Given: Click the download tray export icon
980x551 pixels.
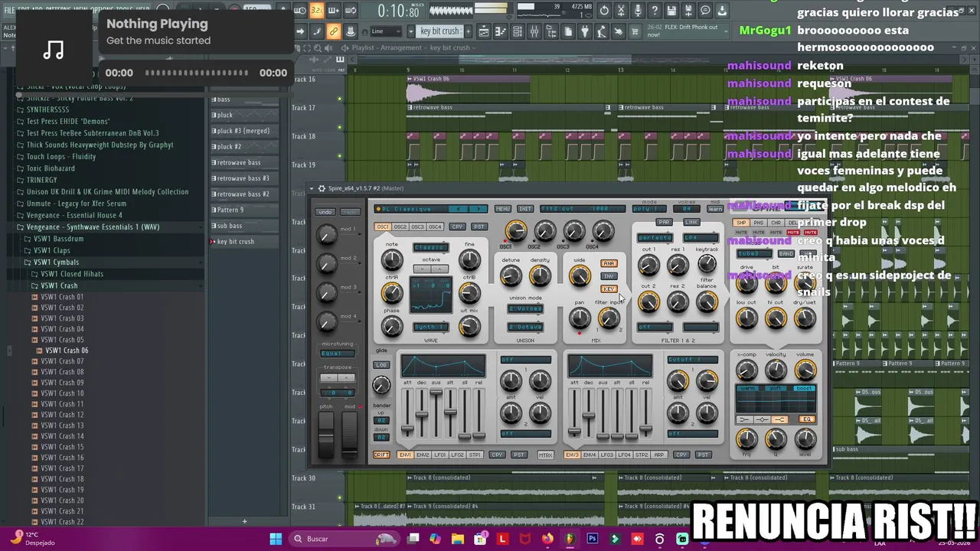Looking at the screenshot, I should point(721,11).
